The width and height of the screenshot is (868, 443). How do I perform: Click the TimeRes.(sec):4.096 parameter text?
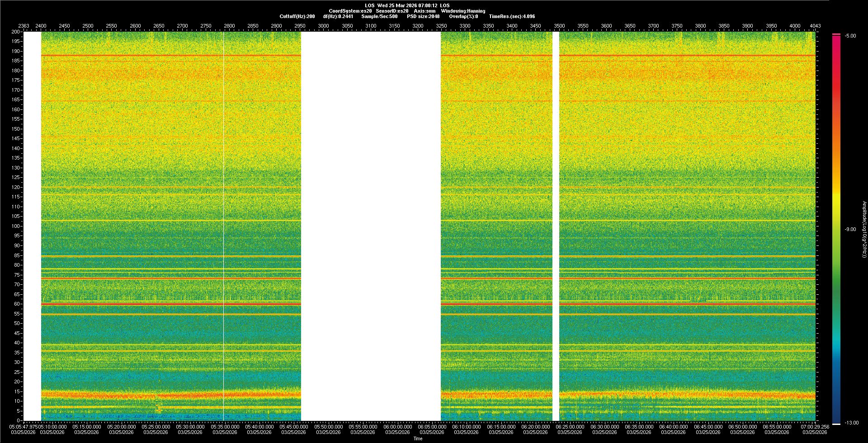pos(512,16)
